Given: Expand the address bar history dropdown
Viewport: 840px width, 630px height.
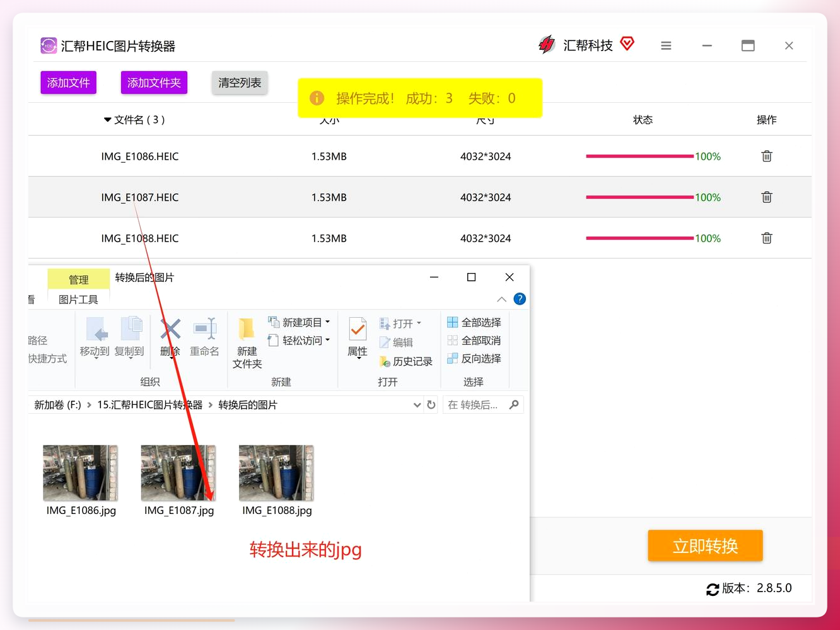Looking at the screenshot, I should pos(417,405).
